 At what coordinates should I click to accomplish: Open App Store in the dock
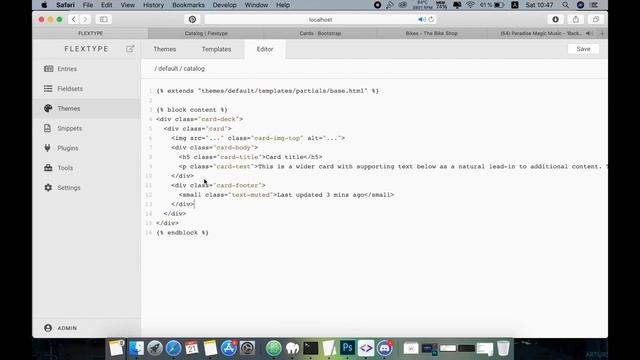point(229,348)
